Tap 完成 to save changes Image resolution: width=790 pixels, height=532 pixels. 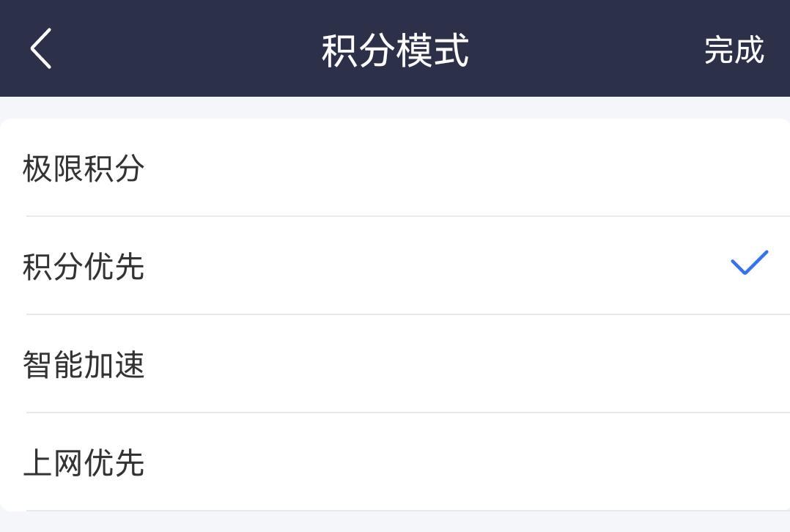point(735,49)
